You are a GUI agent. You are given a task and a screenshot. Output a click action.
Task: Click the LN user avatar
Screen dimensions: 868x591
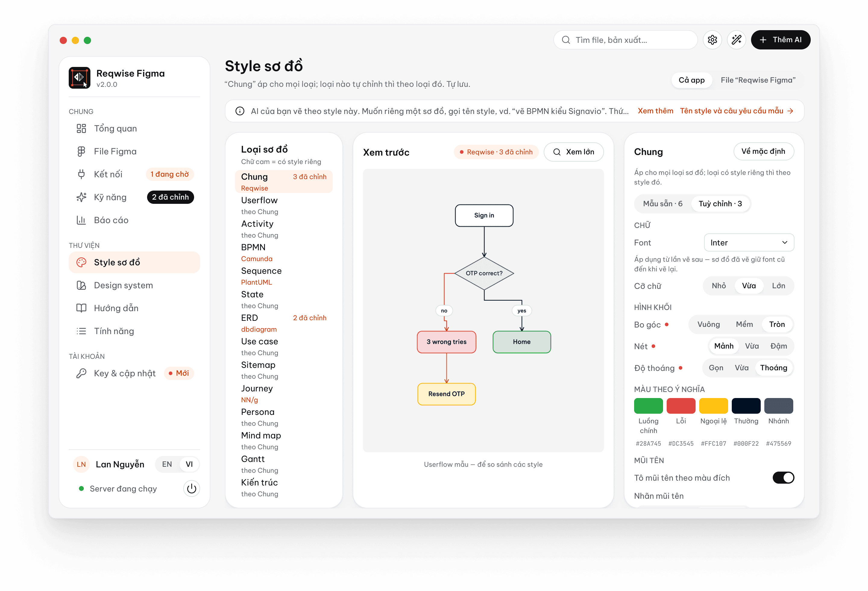point(81,464)
